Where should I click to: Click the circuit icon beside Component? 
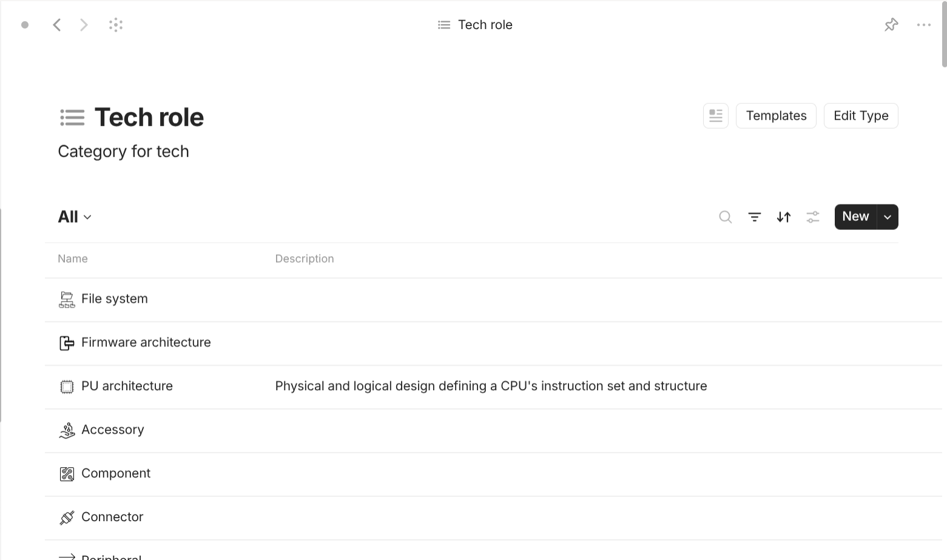tap(67, 473)
